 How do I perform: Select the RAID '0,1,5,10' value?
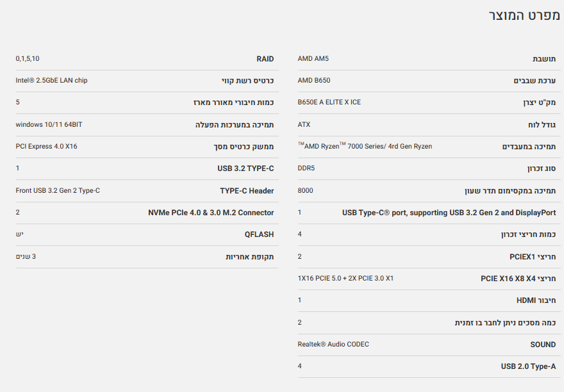[28, 59]
